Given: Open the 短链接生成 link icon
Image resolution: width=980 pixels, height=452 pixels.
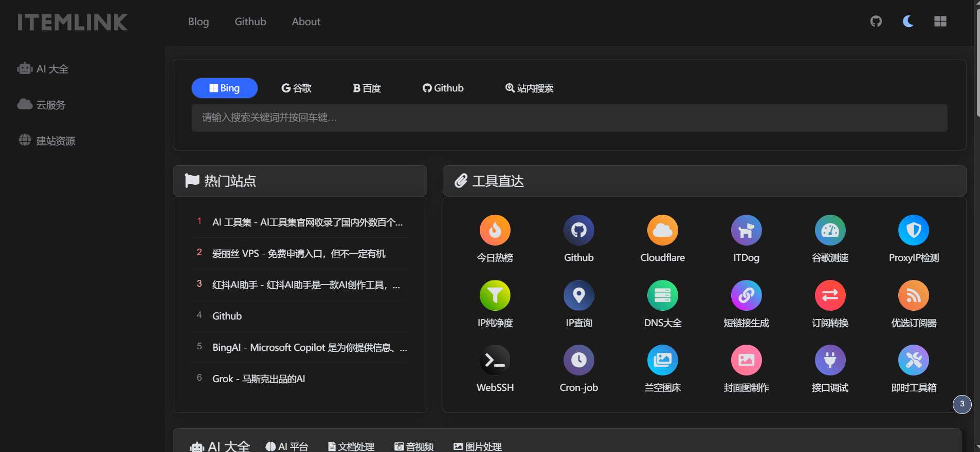Looking at the screenshot, I should pos(747,295).
